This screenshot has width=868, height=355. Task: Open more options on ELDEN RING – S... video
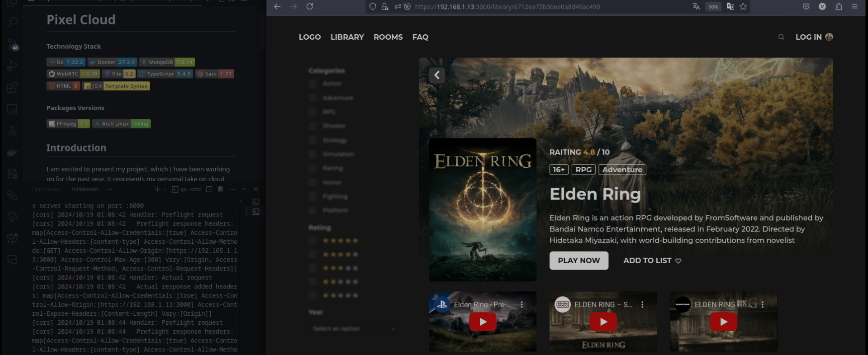(x=642, y=305)
